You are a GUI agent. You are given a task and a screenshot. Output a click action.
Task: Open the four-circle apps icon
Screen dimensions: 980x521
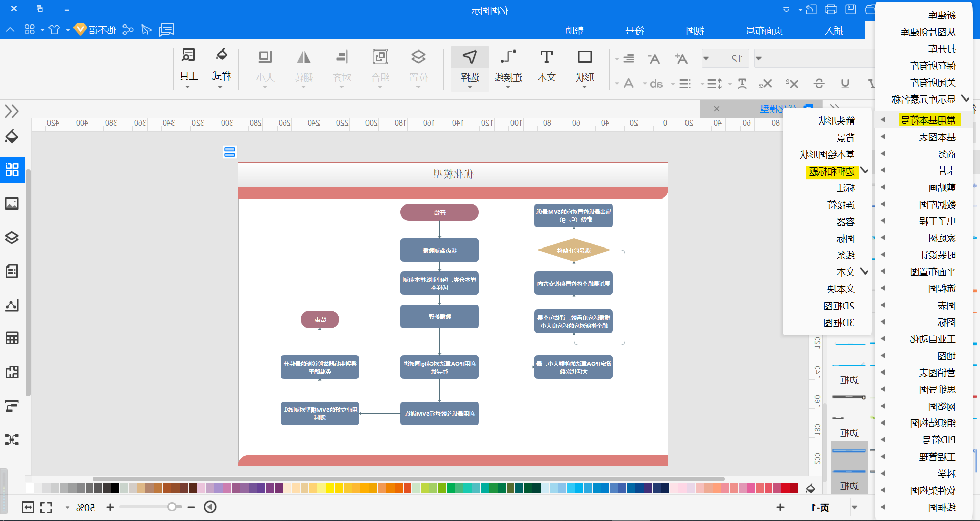[x=30, y=30]
